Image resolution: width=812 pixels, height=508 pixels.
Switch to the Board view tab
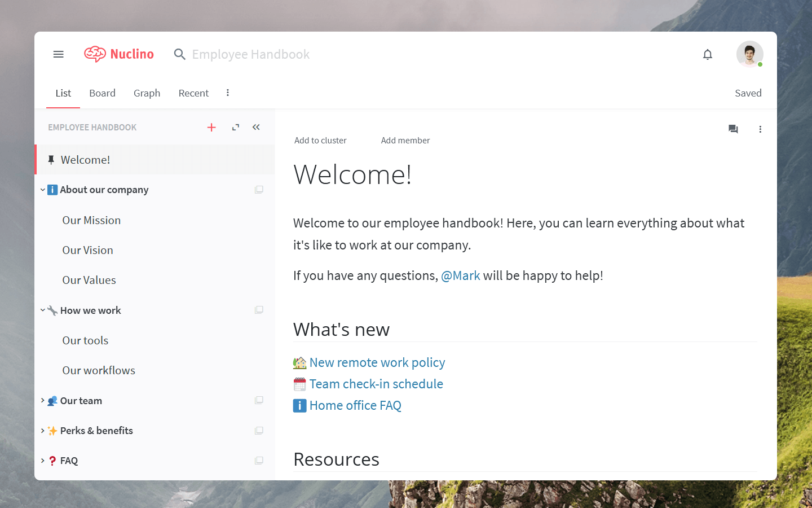(102, 93)
